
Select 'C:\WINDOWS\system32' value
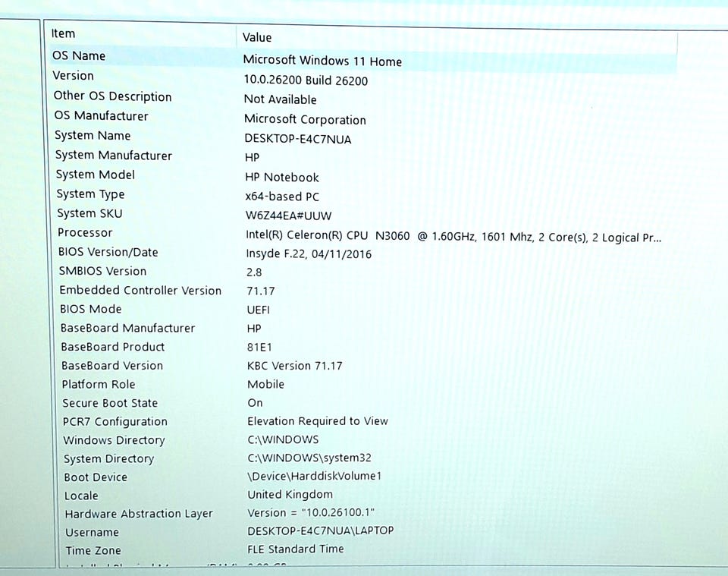pyautogui.click(x=309, y=458)
